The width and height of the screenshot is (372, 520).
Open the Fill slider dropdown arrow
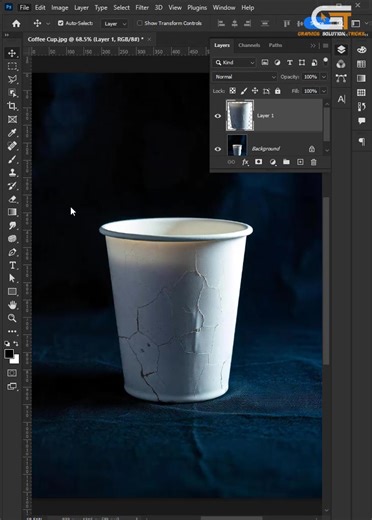tap(323, 91)
